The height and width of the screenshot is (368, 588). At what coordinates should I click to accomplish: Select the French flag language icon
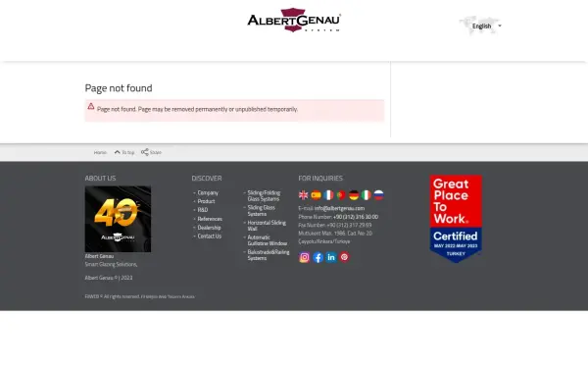[328, 195]
